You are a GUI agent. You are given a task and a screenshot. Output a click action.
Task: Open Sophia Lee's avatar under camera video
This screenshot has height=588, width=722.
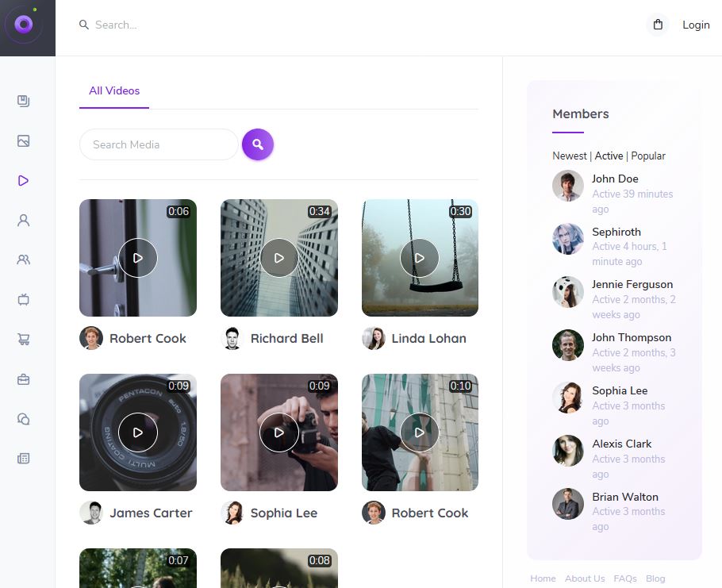click(x=232, y=513)
